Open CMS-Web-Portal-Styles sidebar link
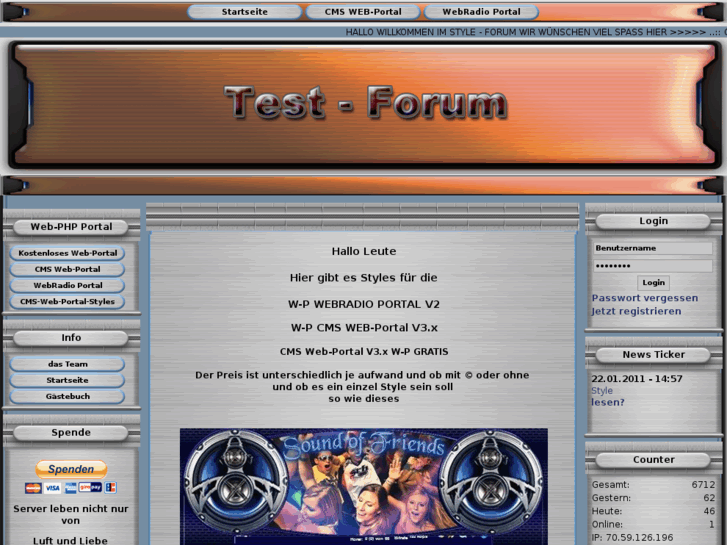The image size is (727, 545). tap(67, 301)
